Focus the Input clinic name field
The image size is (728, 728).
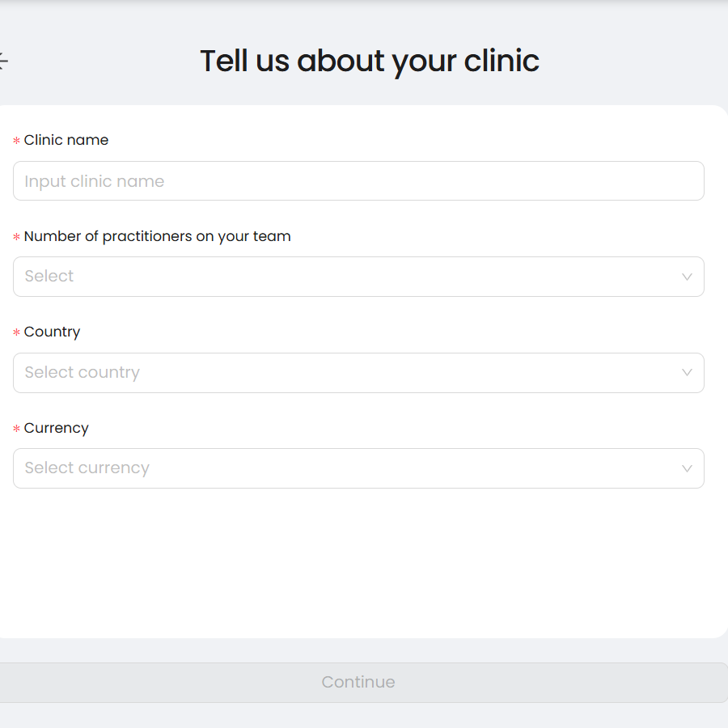point(358,181)
